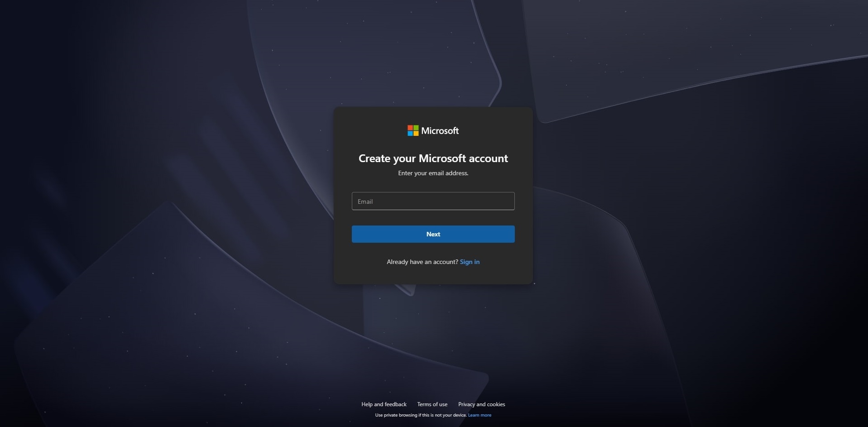The width and height of the screenshot is (868, 427).
Task: Click the word "account" in the heading
Action: click(x=488, y=158)
